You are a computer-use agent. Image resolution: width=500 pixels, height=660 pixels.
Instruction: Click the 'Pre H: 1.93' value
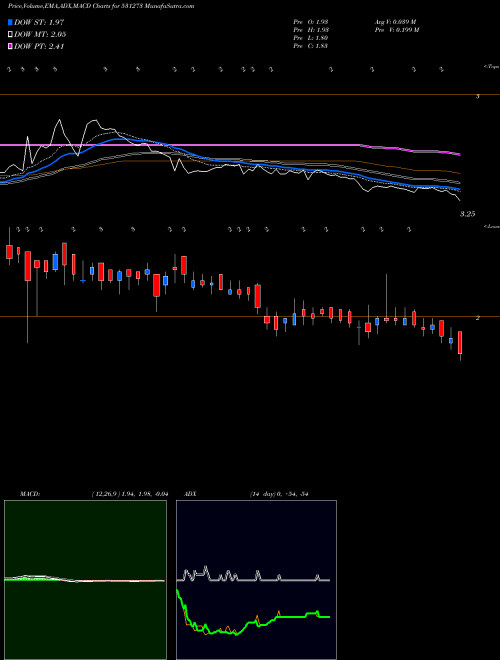click(311, 30)
